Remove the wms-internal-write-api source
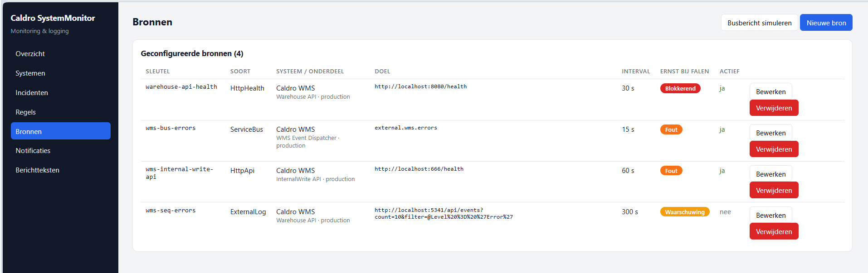This screenshot has width=868, height=273. (774, 191)
